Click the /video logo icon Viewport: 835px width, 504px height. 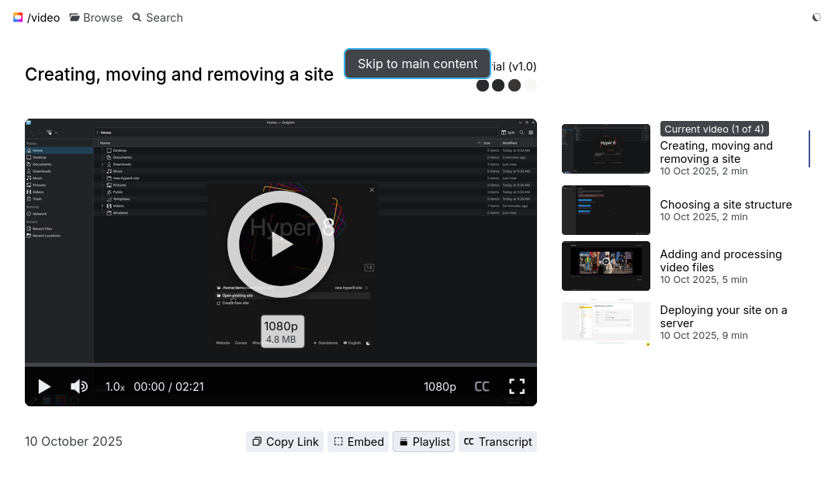click(18, 17)
